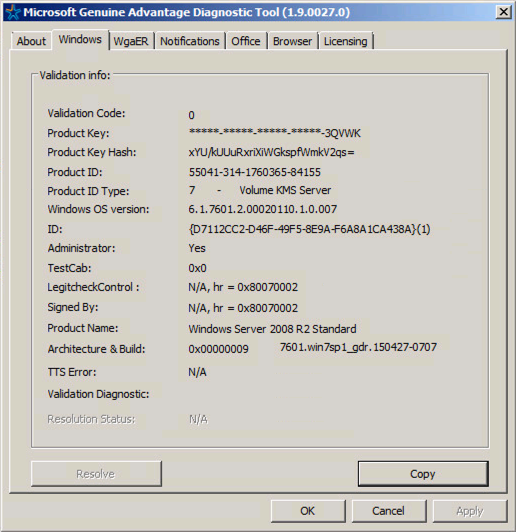The width and height of the screenshot is (516, 532).
Task: Click the Product Key Hash value
Action: point(271,152)
